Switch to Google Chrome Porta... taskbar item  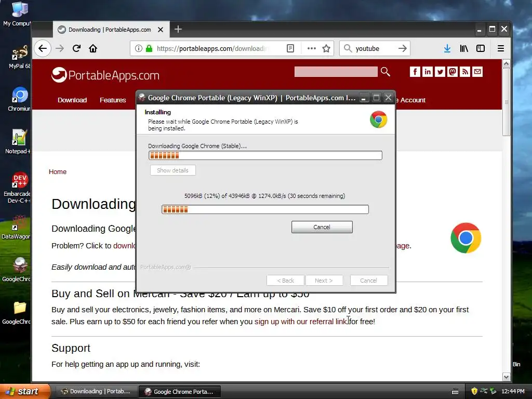[179, 392]
